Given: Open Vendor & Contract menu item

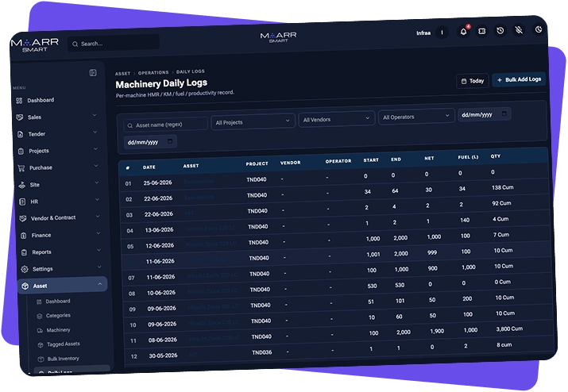Looking at the screenshot, I should click(x=53, y=218).
